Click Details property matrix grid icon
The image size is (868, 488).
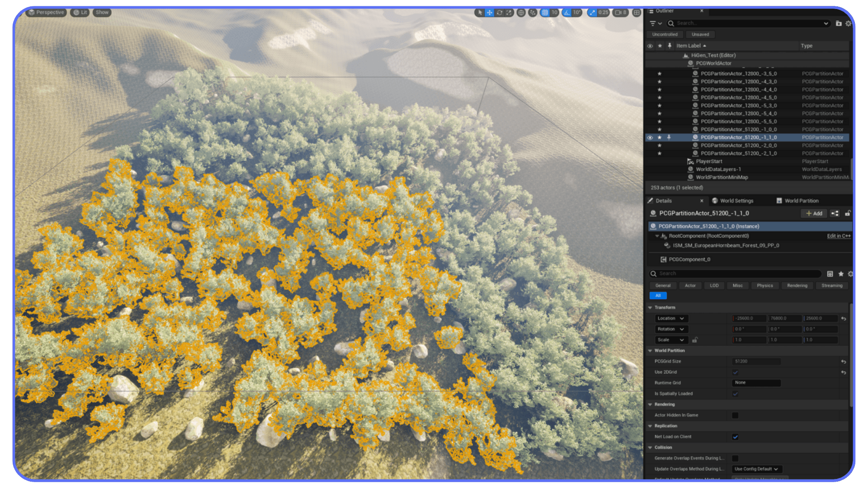tap(830, 274)
